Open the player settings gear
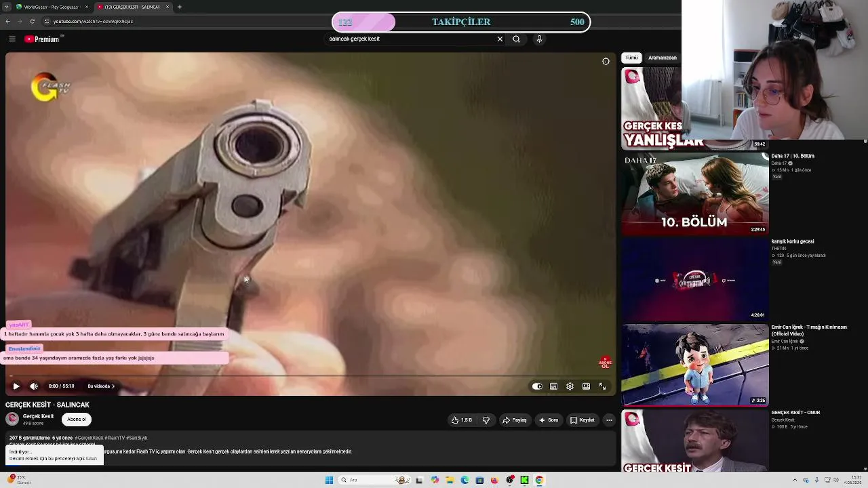Screen dimensions: 868x488 pyautogui.click(x=570, y=386)
